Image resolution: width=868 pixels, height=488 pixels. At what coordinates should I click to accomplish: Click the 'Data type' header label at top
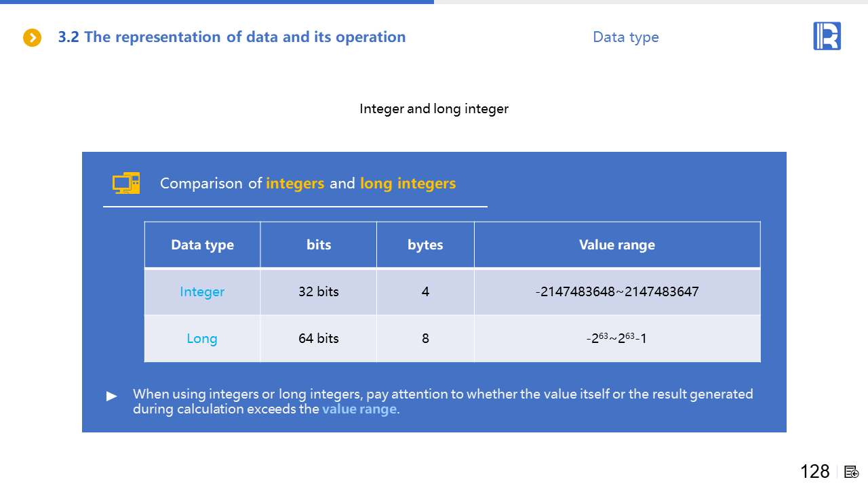coord(625,37)
